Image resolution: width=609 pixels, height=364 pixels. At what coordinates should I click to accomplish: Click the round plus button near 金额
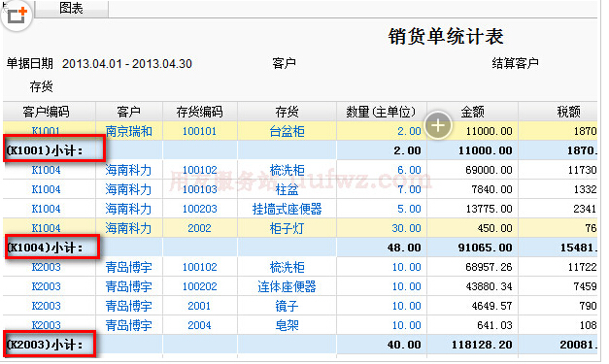438,125
